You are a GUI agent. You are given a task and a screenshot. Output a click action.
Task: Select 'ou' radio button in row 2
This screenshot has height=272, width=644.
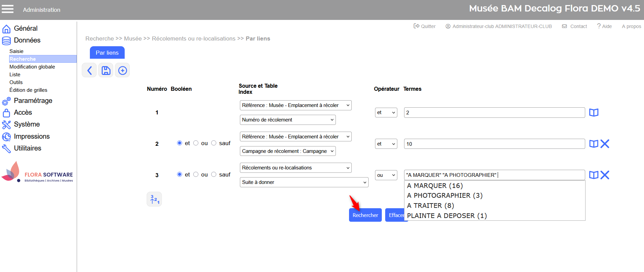[x=196, y=143]
